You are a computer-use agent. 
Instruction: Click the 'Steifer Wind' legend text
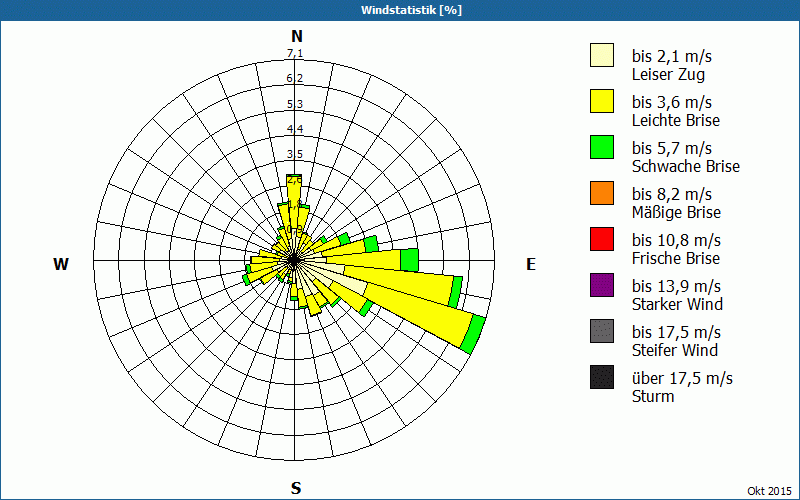point(675,350)
